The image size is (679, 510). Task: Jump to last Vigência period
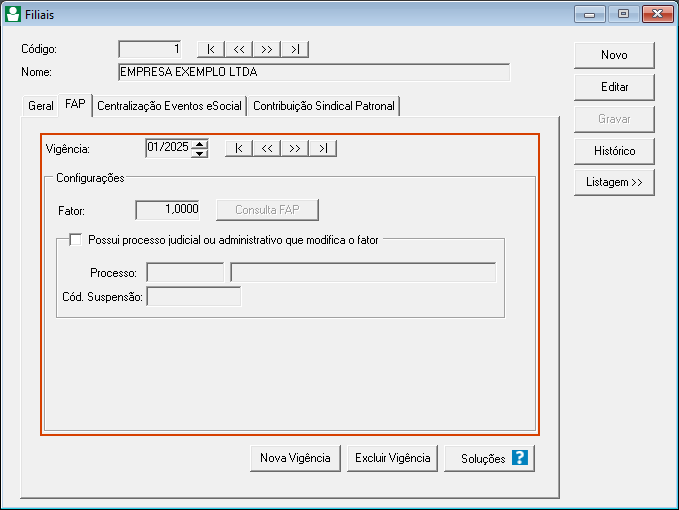pos(323,149)
